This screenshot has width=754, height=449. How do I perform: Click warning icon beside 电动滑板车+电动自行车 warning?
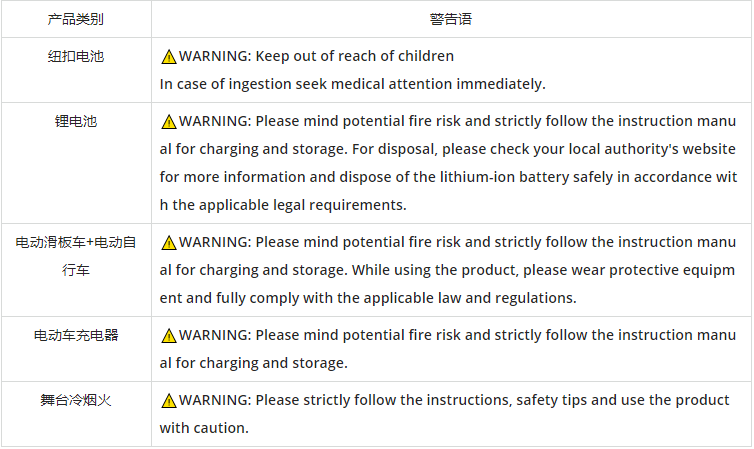[169, 243]
